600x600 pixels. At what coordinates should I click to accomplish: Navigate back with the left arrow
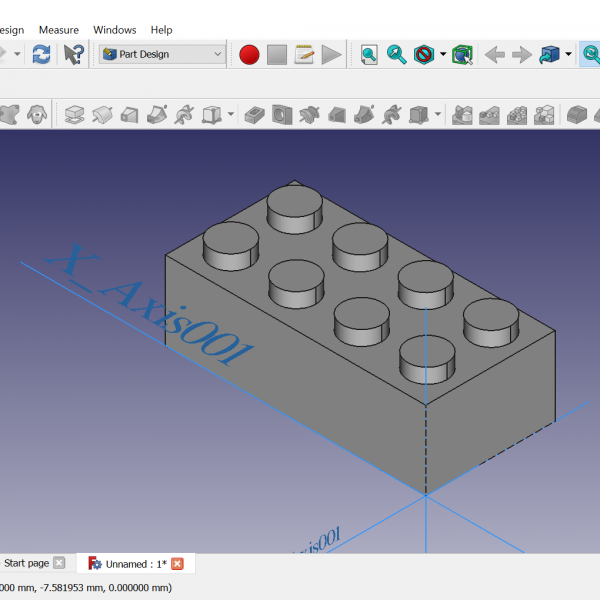click(x=494, y=55)
